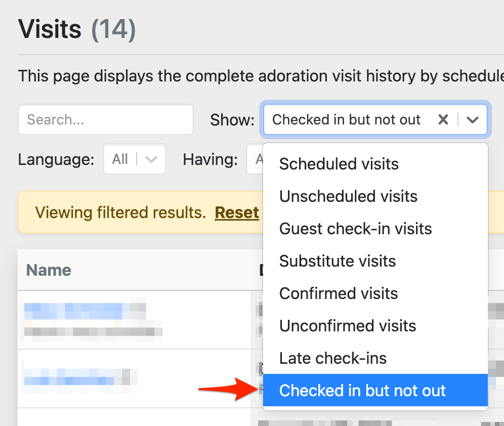Screen dimensions: 504x426
Task: Reset the filtered results
Action: (237, 212)
